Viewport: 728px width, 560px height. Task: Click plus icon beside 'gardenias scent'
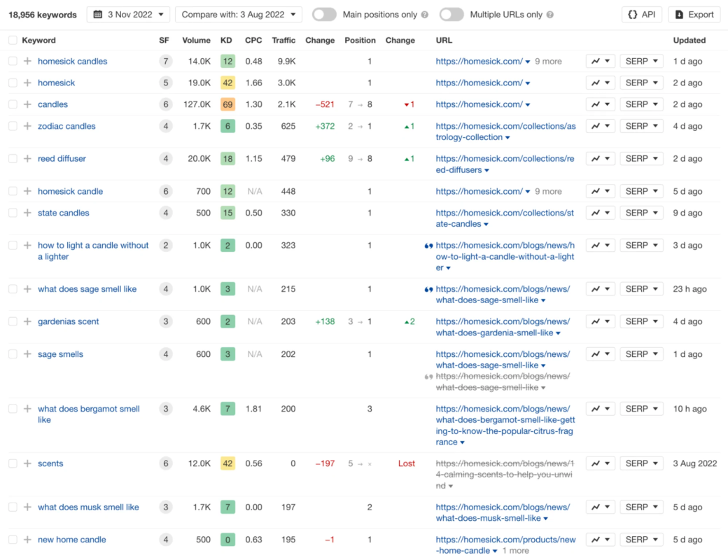27,321
